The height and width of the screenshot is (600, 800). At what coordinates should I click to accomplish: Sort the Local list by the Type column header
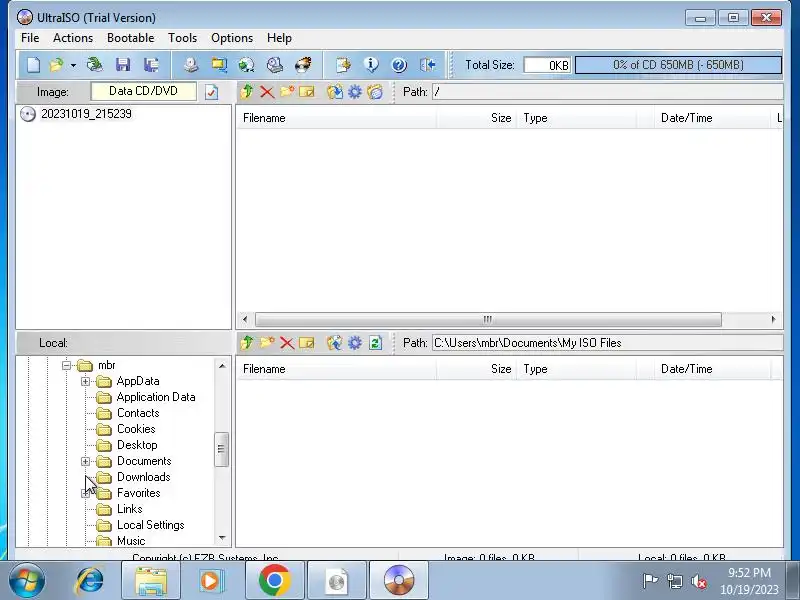click(x=577, y=369)
